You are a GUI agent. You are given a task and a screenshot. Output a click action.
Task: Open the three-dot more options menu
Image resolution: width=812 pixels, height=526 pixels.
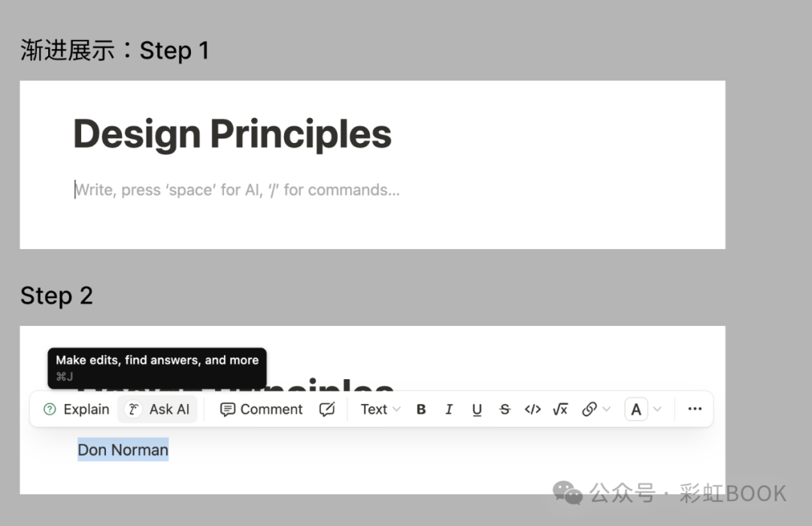(x=695, y=409)
